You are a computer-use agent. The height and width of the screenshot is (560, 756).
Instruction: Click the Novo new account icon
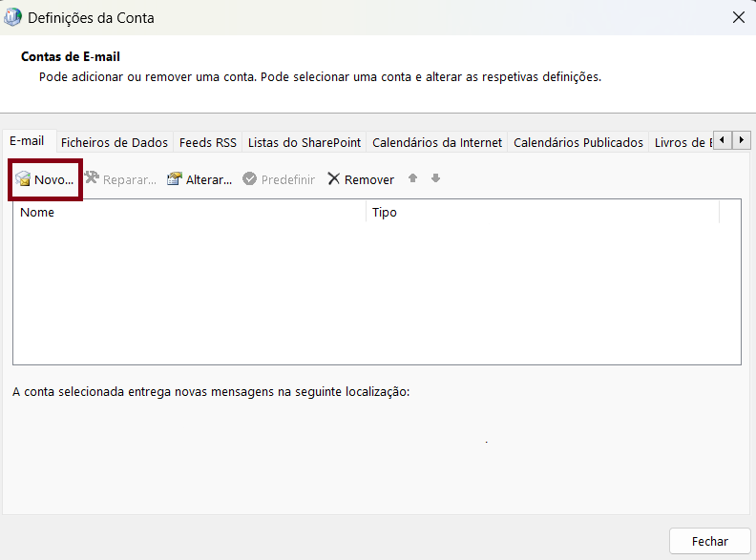(24, 179)
